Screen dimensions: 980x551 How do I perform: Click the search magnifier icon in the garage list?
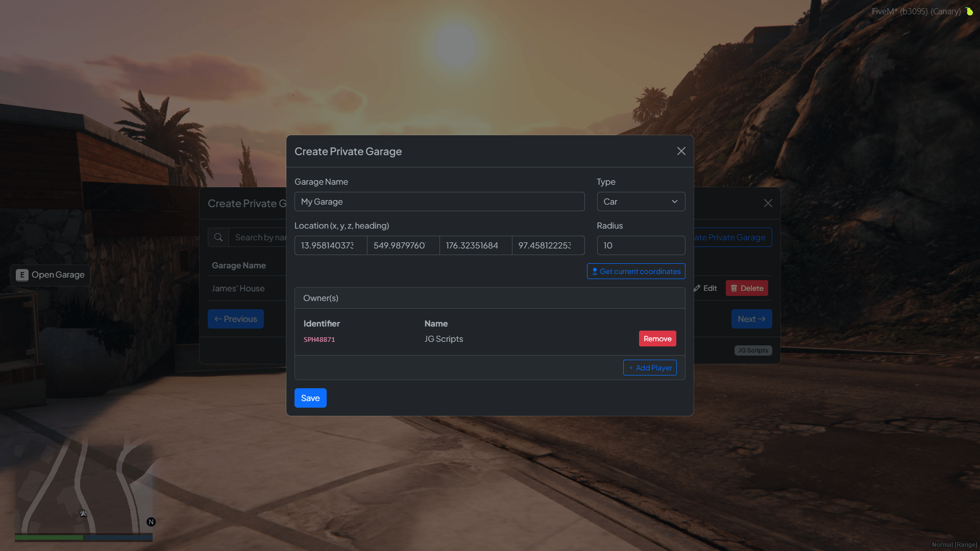(x=218, y=237)
